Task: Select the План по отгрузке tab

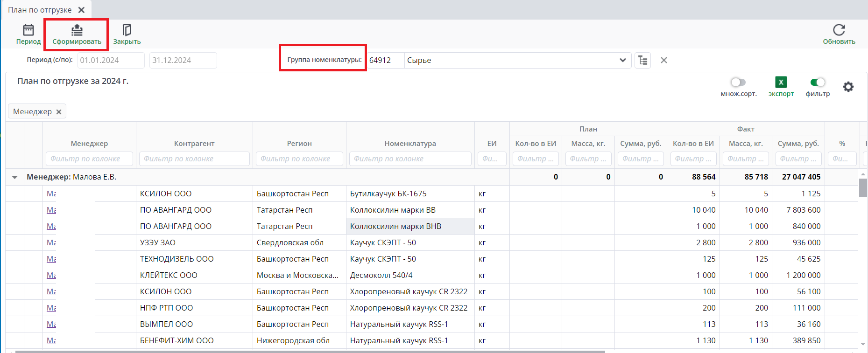Action: pyautogui.click(x=40, y=10)
